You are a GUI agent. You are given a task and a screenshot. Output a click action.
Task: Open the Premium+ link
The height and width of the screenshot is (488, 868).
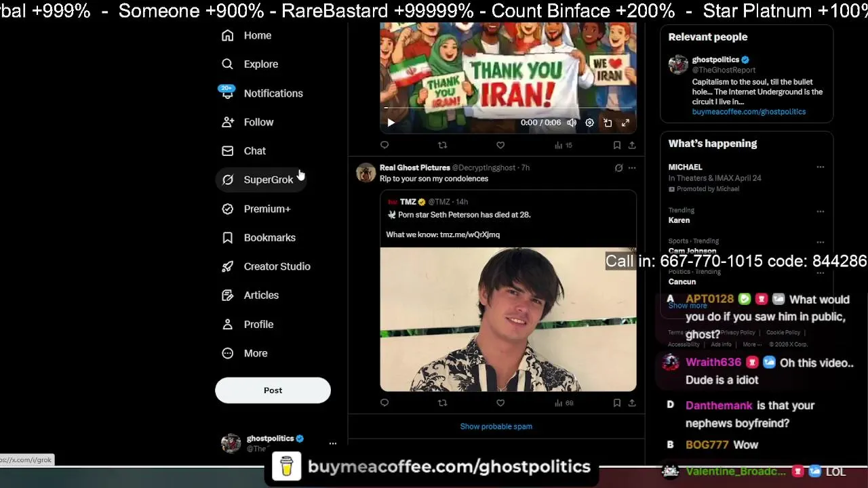267,209
